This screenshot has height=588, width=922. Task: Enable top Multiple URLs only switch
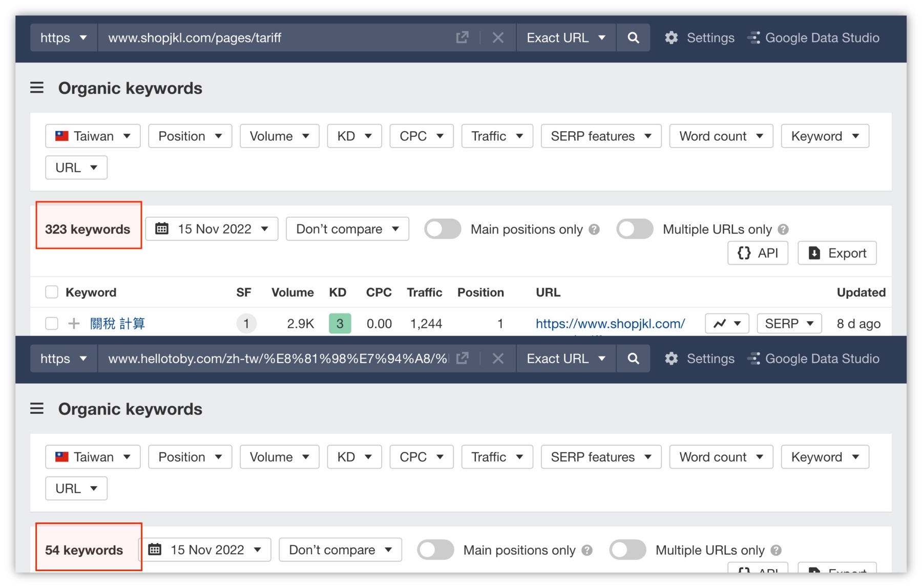click(x=635, y=229)
